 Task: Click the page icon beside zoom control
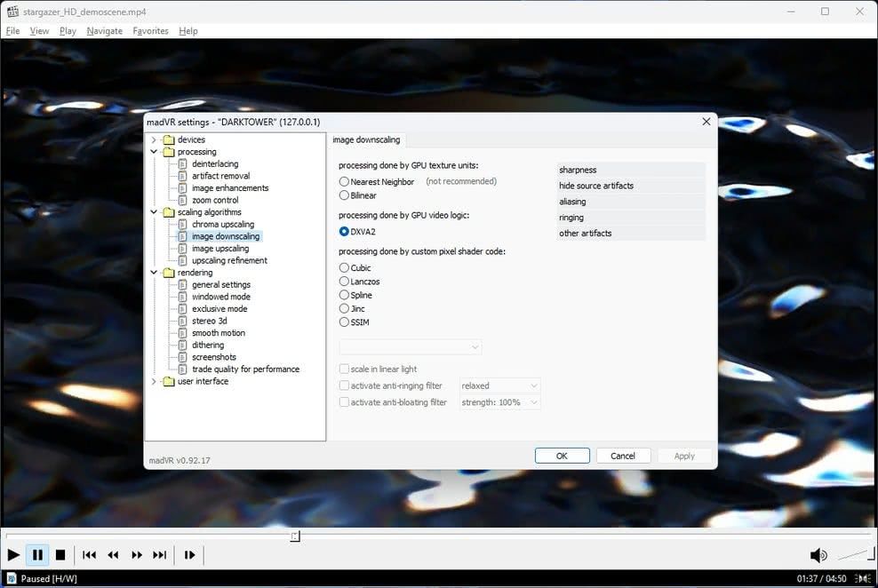click(182, 200)
